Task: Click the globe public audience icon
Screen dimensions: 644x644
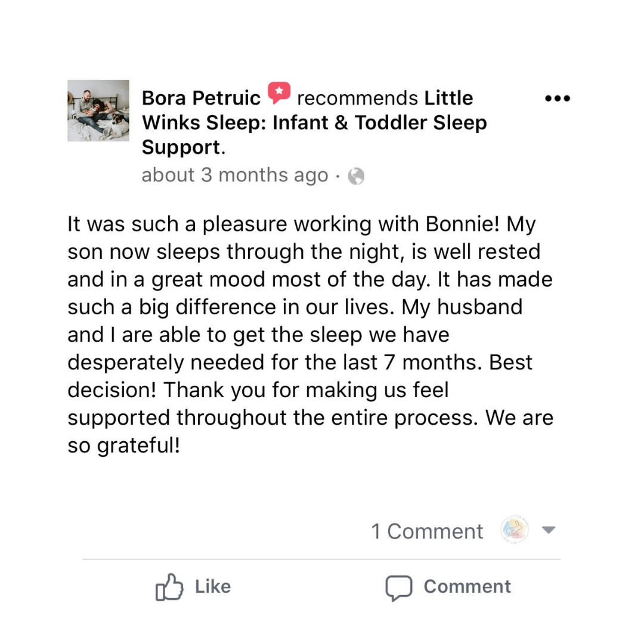Action: (356, 176)
